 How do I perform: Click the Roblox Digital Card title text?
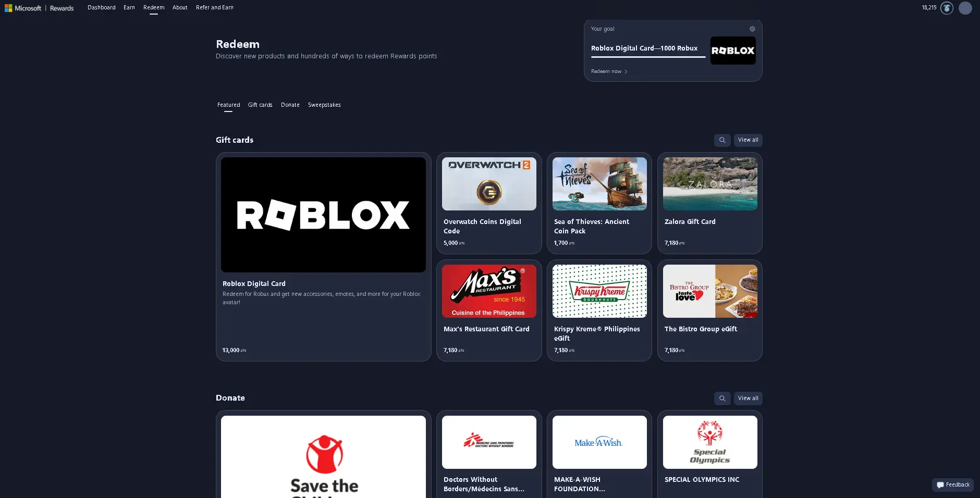[x=254, y=284]
